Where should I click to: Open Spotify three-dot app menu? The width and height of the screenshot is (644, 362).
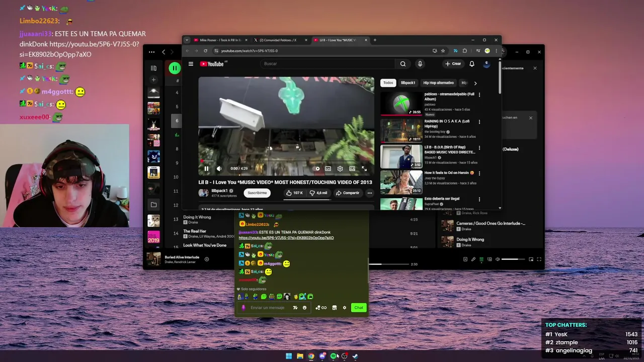(151, 52)
